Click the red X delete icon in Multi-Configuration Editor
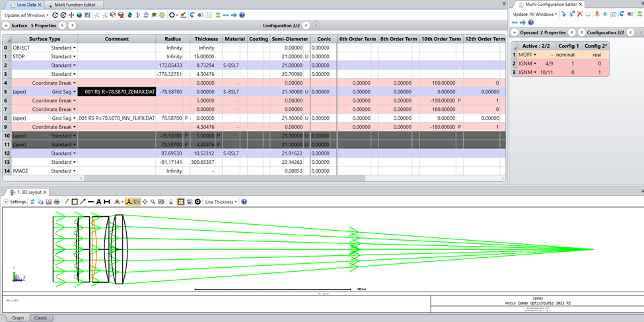The image size is (644, 322). click(x=579, y=14)
